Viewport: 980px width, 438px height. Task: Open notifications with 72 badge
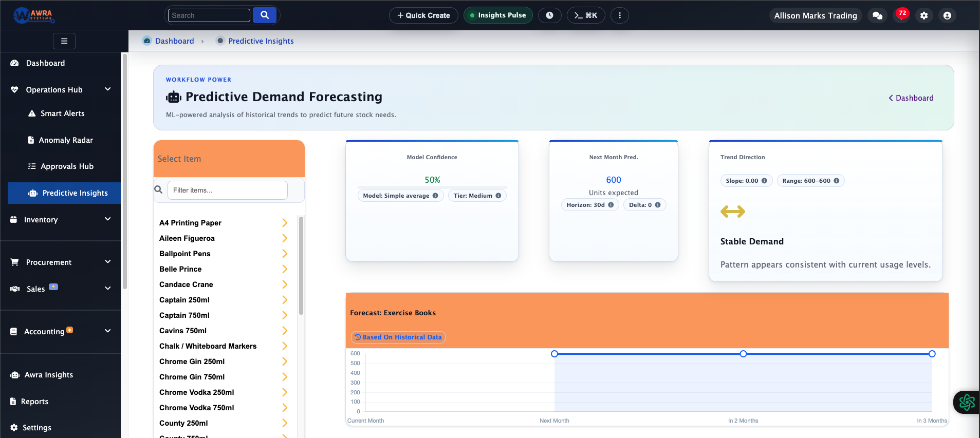[902, 14]
